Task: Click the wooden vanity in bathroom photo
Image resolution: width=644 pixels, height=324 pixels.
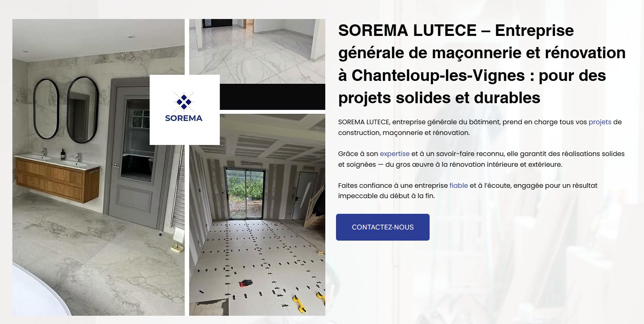Action: click(58, 178)
